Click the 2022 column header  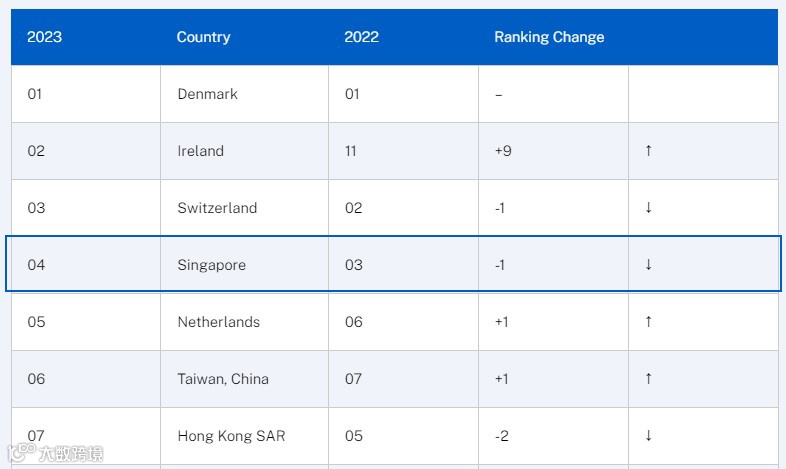pos(361,37)
